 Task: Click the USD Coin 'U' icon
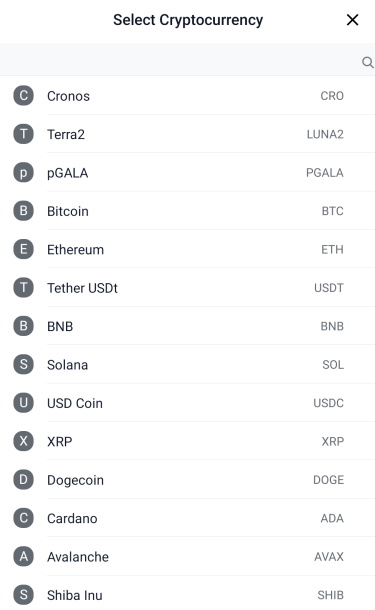tap(23, 403)
